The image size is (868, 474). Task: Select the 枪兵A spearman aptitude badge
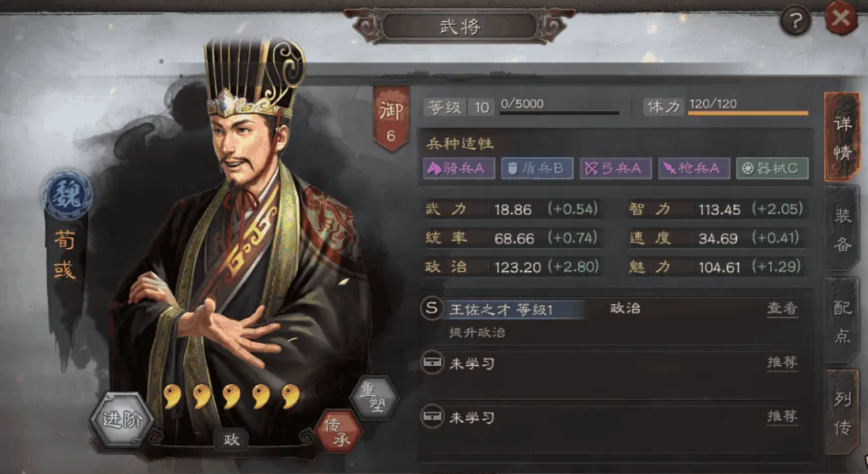[694, 169]
